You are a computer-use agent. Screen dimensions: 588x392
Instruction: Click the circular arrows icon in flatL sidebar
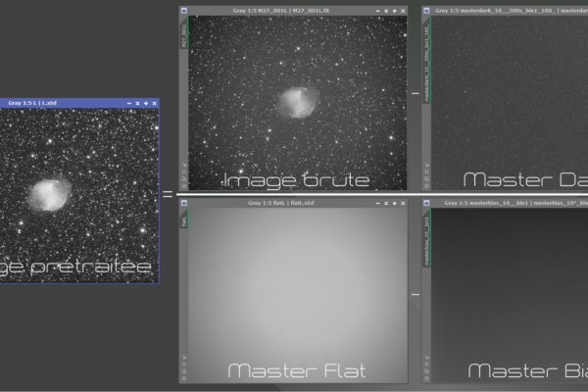point(184,371)
